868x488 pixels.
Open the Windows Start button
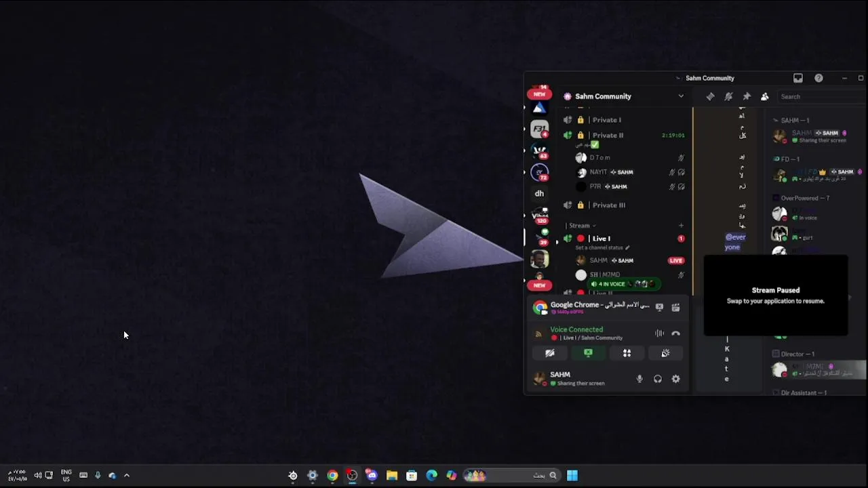572,476
